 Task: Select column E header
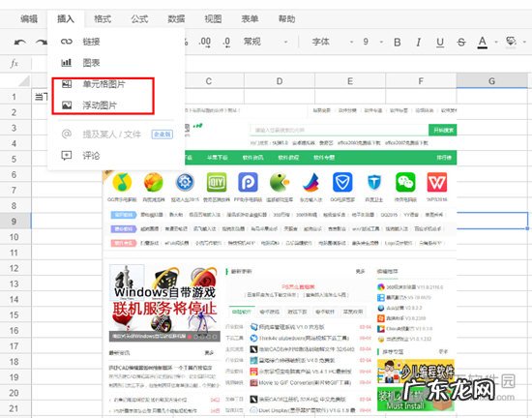[350, 81]
